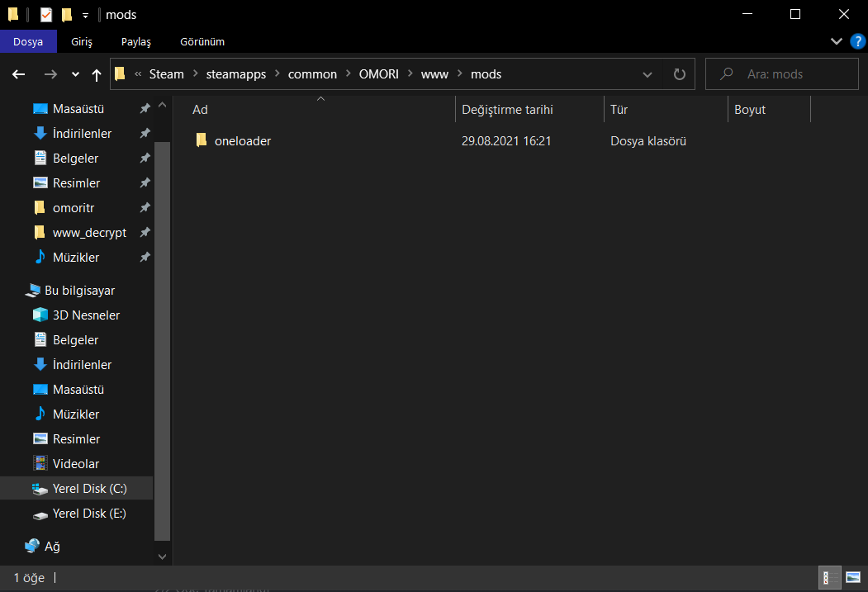
Task: Maximize the mods window
Action: (x=795, y=14)
